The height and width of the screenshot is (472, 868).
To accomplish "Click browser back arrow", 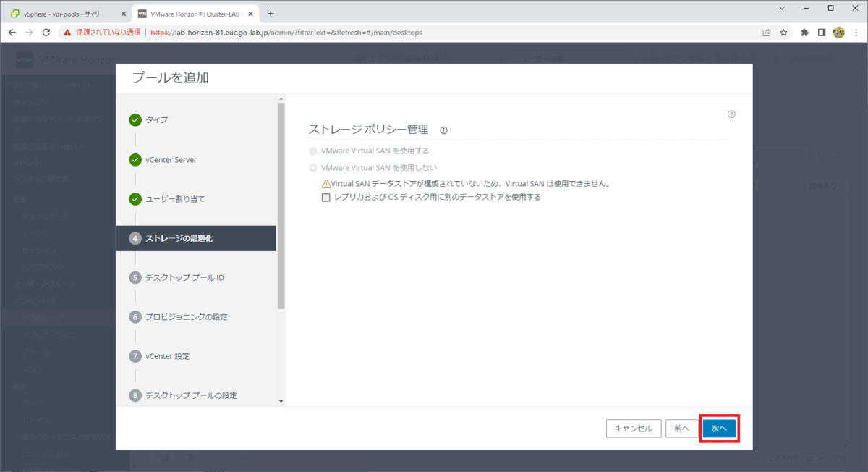I will point(12,33).
